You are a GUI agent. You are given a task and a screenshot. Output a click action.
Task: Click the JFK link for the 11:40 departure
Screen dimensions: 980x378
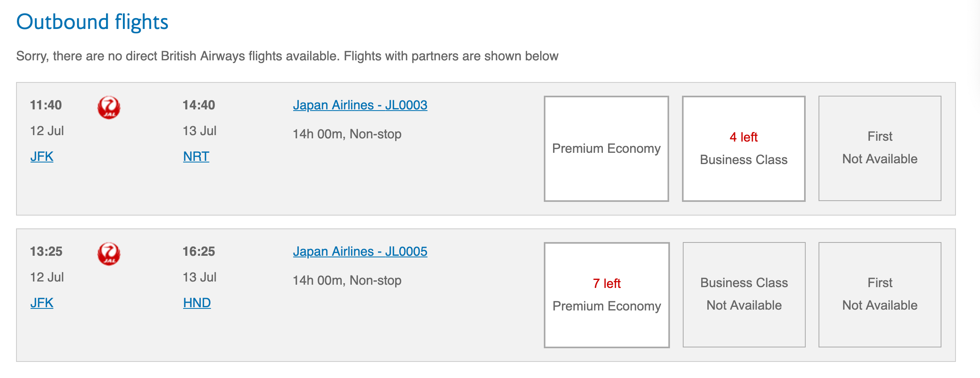[42, 156]
